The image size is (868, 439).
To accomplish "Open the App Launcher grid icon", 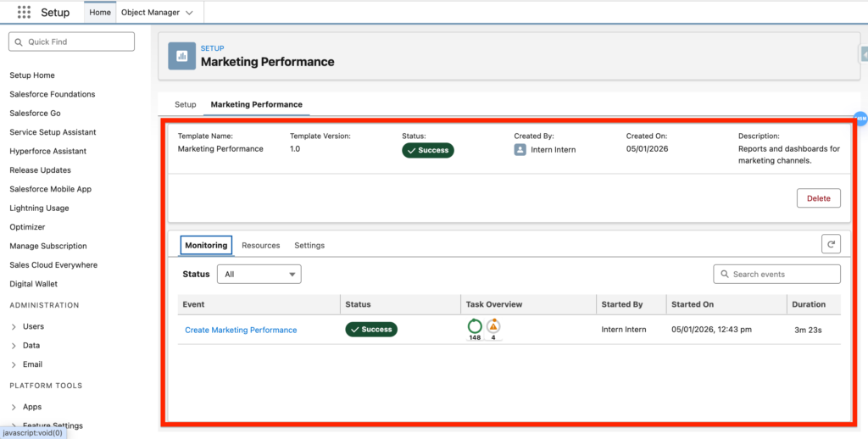I will tap(24, 13).
